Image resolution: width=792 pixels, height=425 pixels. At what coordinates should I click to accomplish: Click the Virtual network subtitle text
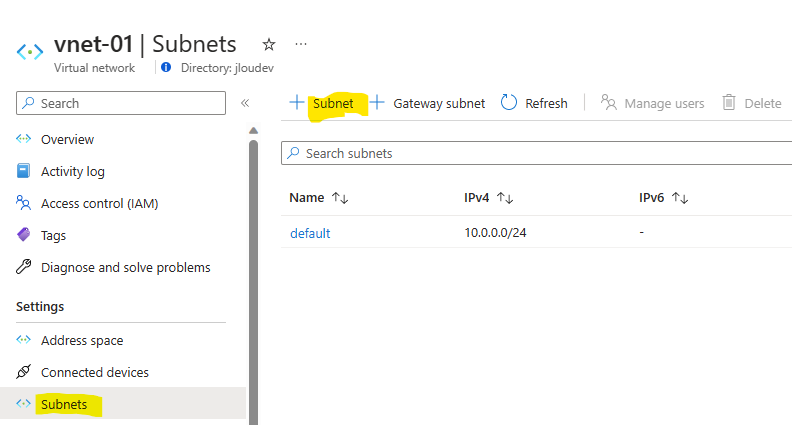click(x=94, y=68)
